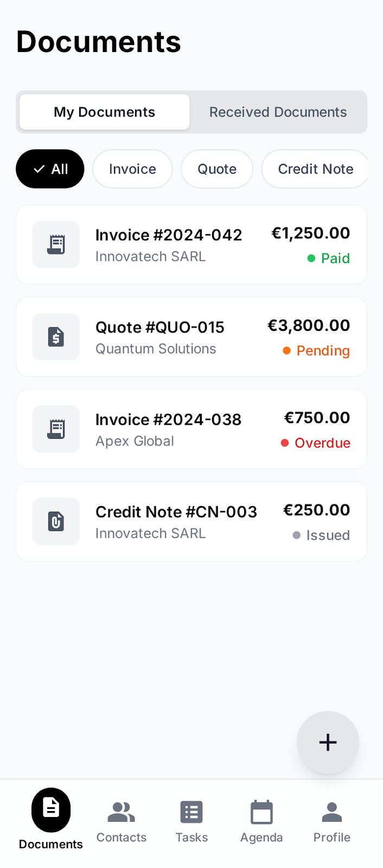Screen dimensions: 383x868
Task: Select the My Documents tab
Action: pos(104,112)
